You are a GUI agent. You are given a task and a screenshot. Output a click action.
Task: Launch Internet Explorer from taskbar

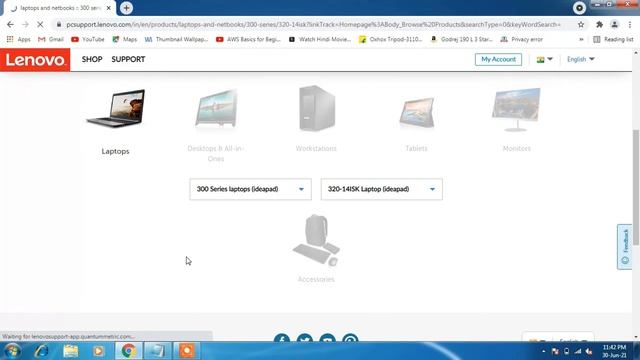coord(42,351)
